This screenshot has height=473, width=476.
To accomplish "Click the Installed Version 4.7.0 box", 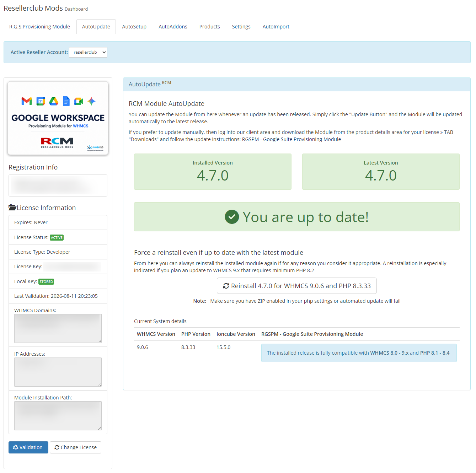I will click(x=213, y=172).
